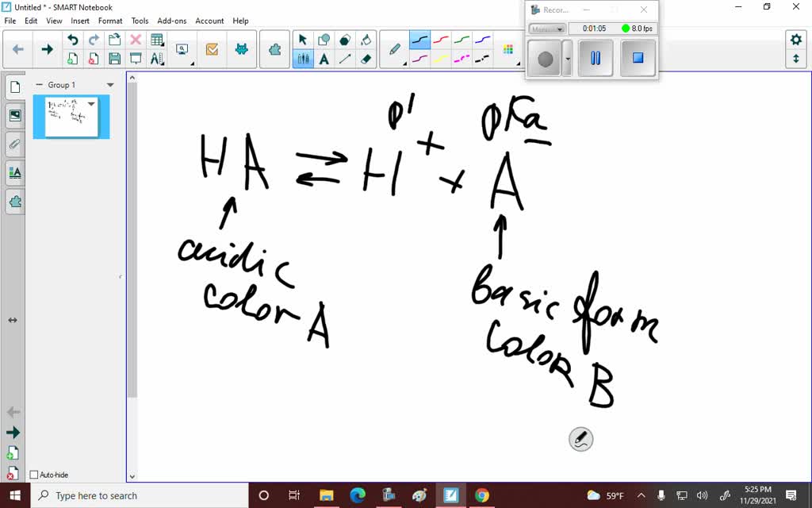The image size is (812, 508).
Task: Open the Tools menu
Action: tap(140, 21)
